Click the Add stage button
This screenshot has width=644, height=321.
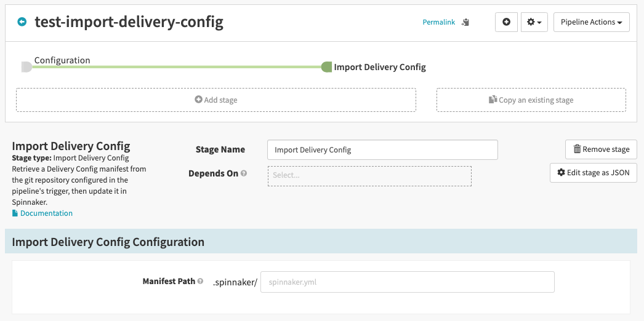[216, 100]
